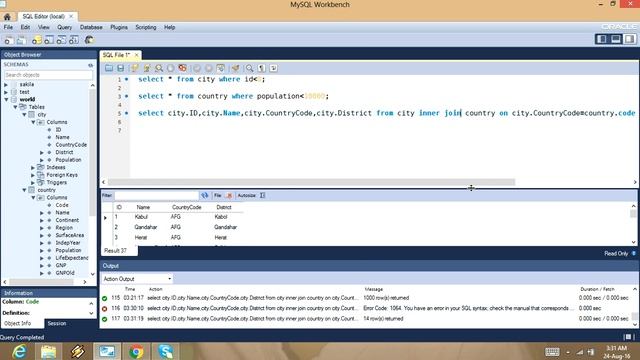Create a new view icon
Viewport: 640px width, 360px height.
[61, 40]
